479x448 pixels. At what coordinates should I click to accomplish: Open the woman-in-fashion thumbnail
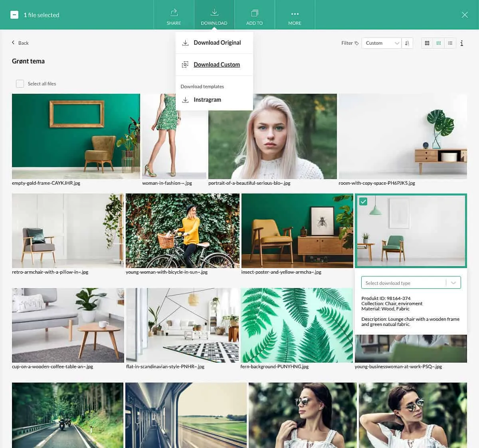tap(174, 136)
